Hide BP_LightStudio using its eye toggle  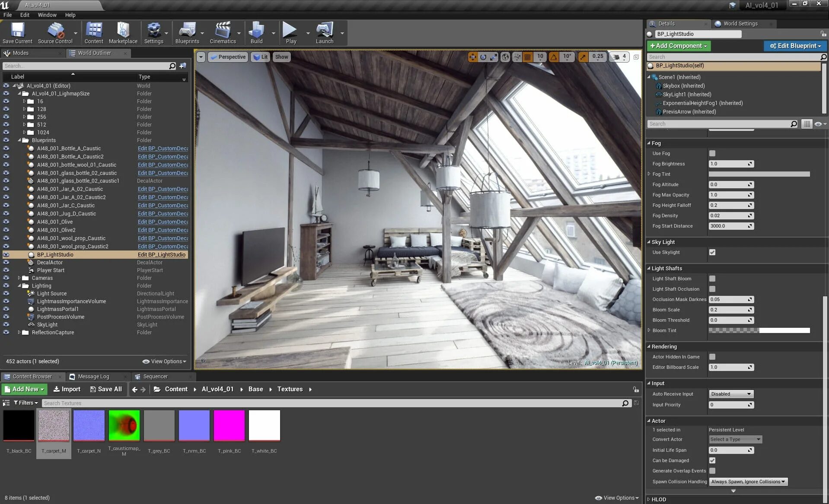[6, 254]
